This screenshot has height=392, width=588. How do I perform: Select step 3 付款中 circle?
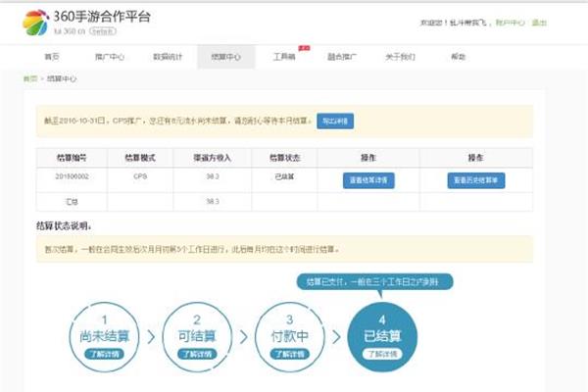click(290, 337)
